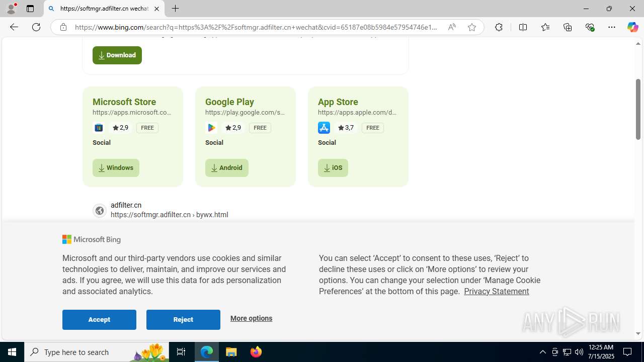
Task: Click the browser Back arrow
Action: coord(14,27)
